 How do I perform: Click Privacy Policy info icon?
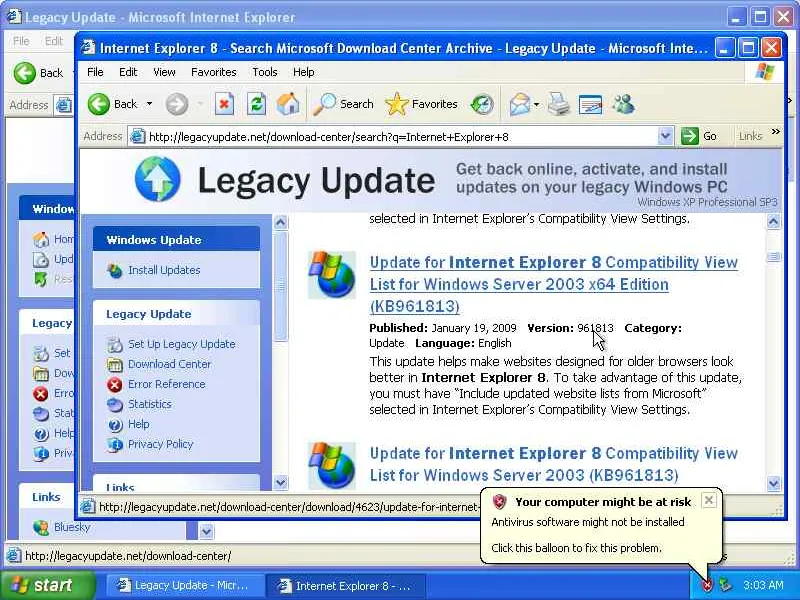pyautogui.click(x=115, y=444)
